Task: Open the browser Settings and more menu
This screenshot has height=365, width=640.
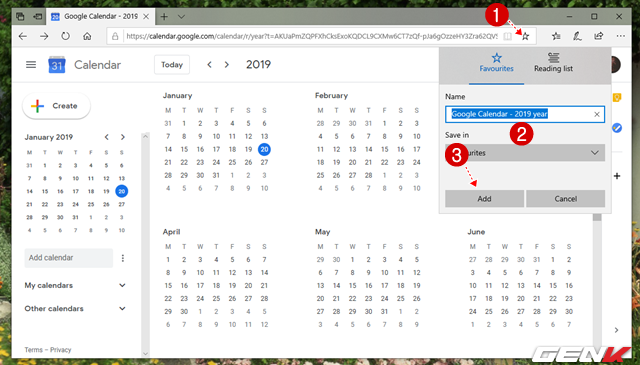Action: (621, 36)
